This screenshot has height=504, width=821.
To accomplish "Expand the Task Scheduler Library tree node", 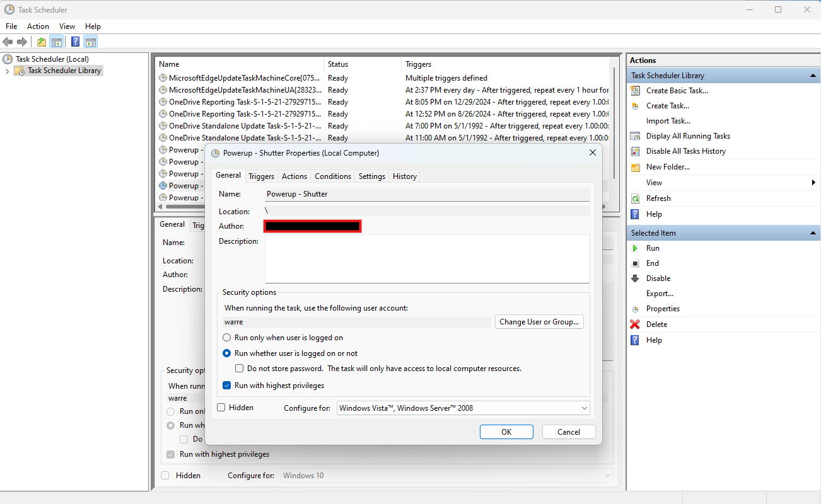I will [7, 71].
